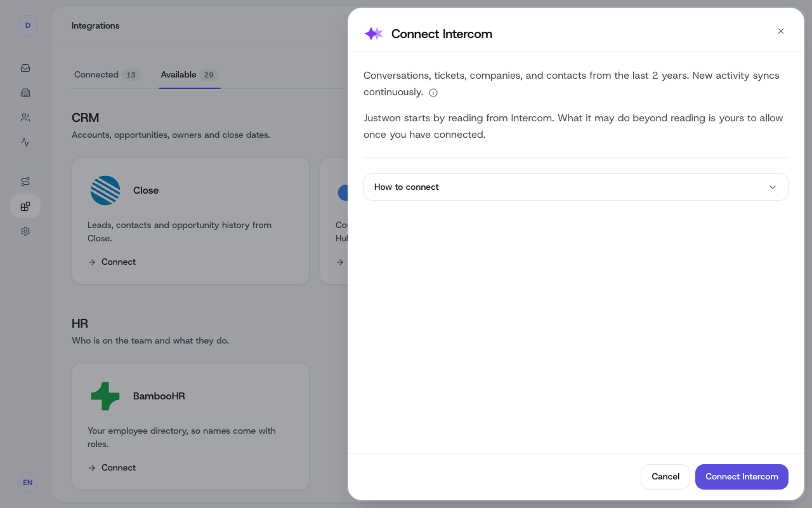Click the 29 count badge on Available
Viewport: 812px width, 508px height.
coord(209,75)
